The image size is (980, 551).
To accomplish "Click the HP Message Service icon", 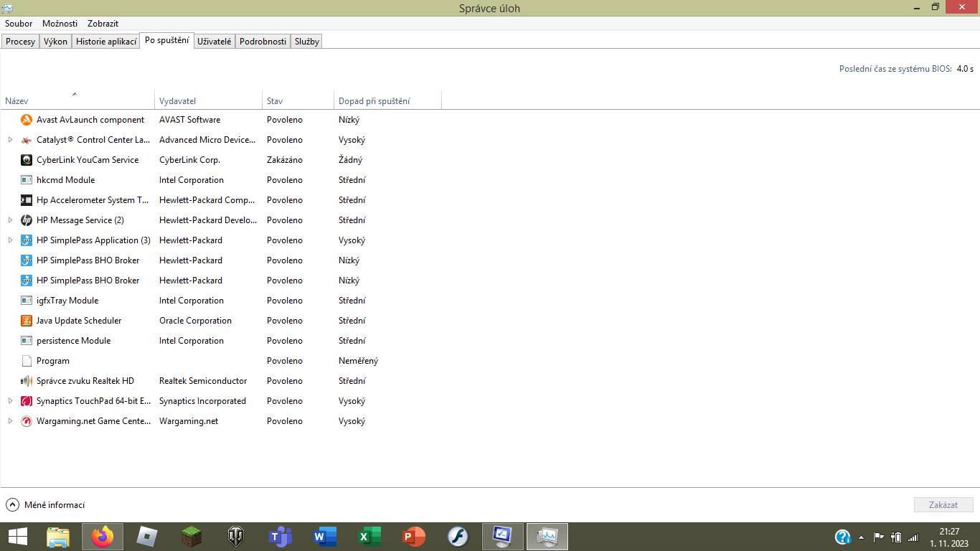I will point(27,220).
